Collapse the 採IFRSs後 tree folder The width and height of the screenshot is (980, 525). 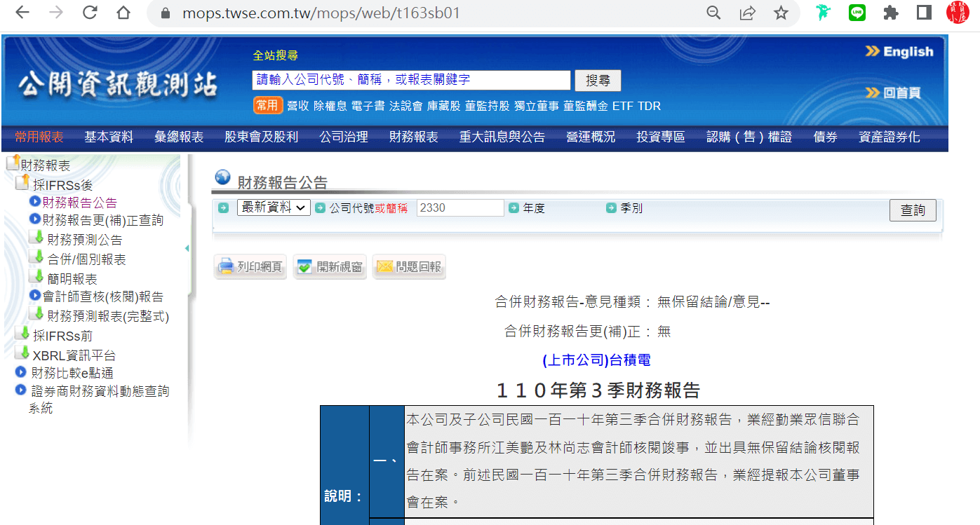click(x=22, y=183)
